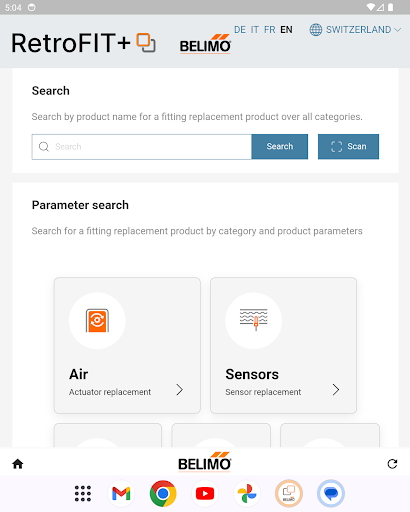Screen dimensions: 410x512
Task: Tap the home icon in bottom bar
Action: coord(18,464)
